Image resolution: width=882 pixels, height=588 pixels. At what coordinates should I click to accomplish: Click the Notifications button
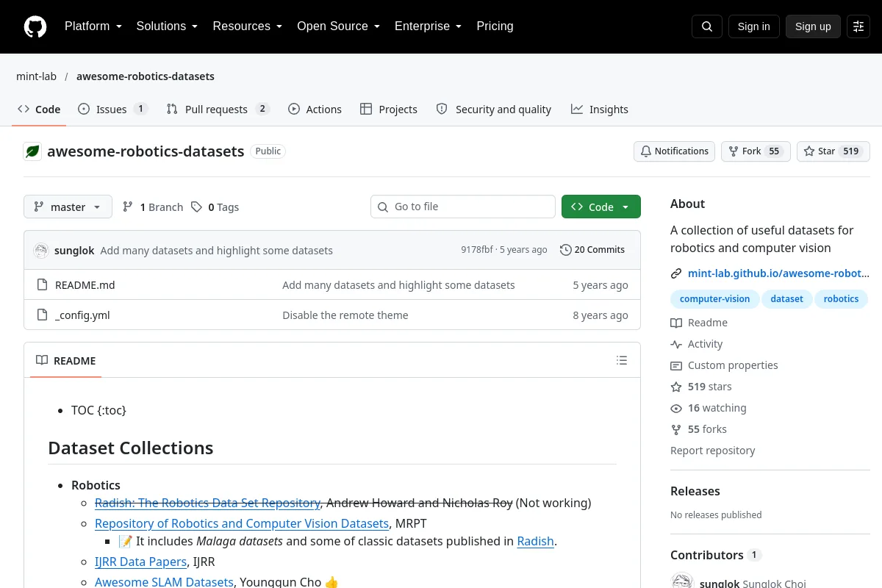(x=675, y=151)
